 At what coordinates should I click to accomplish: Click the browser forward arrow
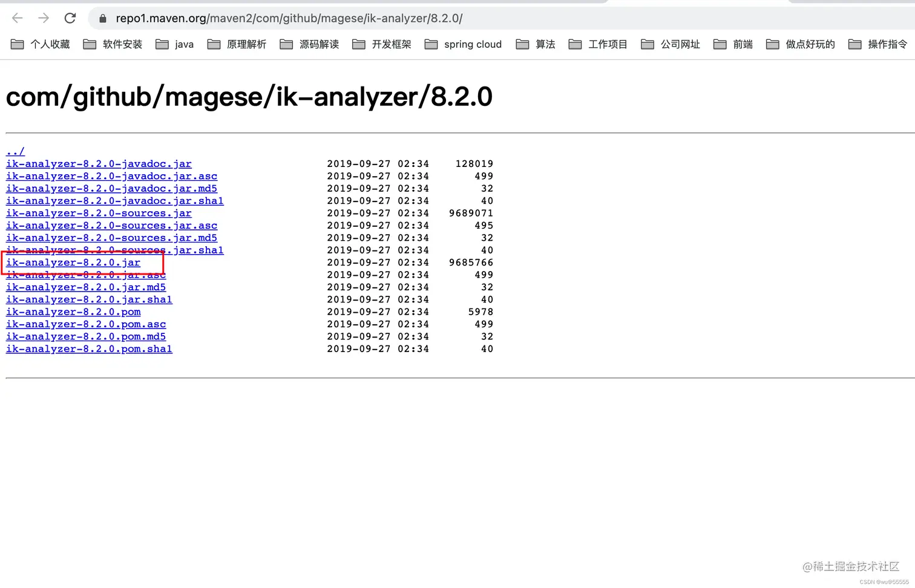pos(44,18)
